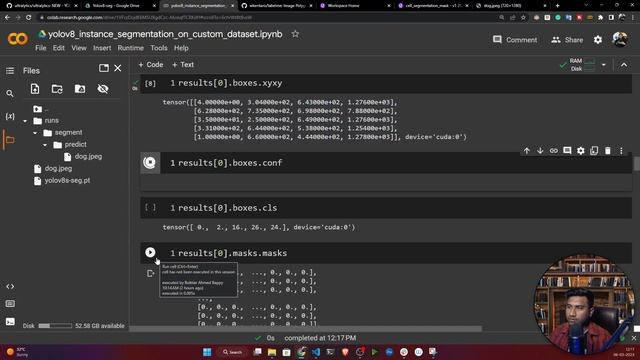Open VS Code from taskbar
This screenshot has width=640, height=360.
(316, 352)
